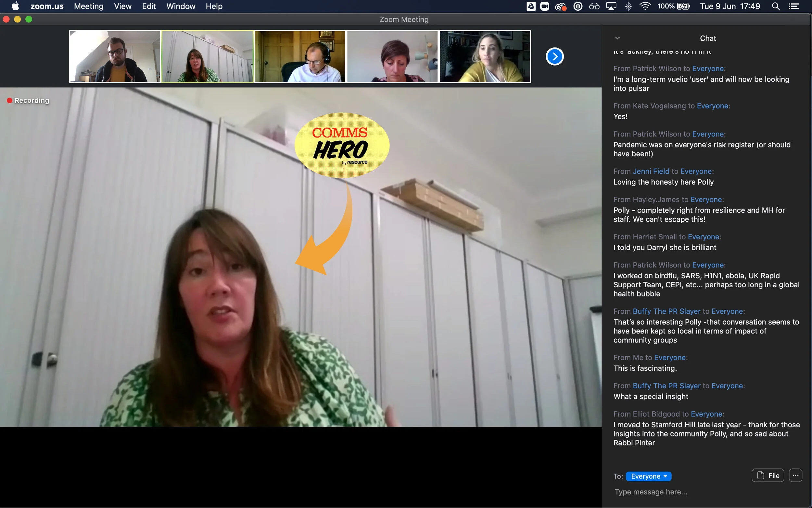Screen dimensions: 812x508
Task: Click the Recording indicator to stop recording
Action: point(28,100)
